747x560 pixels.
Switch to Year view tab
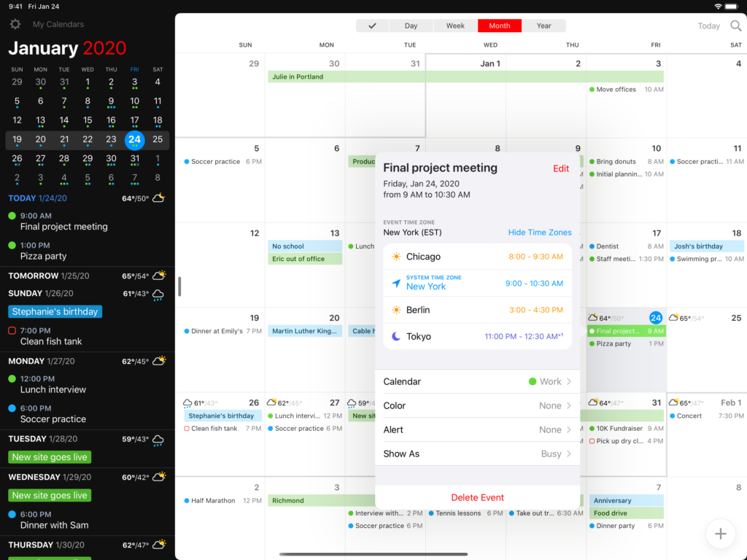[543, 26]
